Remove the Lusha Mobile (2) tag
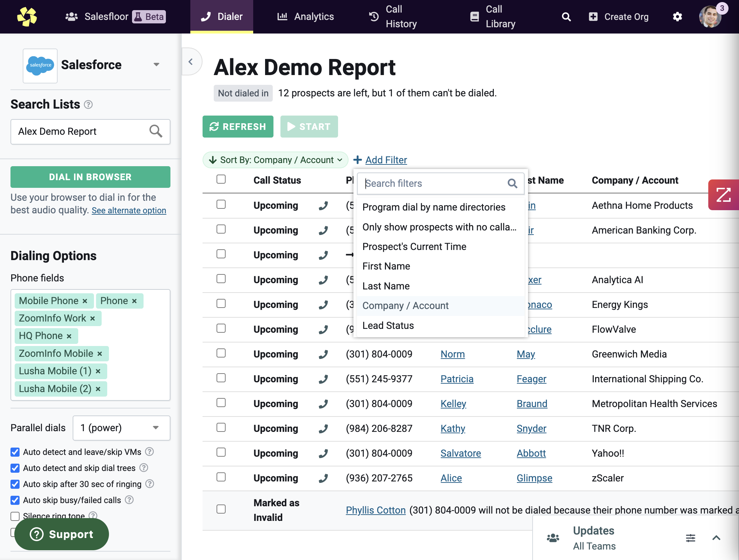 click(x=98, y=389)
